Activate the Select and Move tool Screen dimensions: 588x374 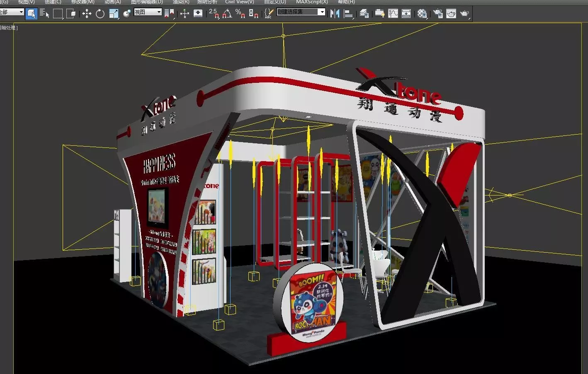87,14
